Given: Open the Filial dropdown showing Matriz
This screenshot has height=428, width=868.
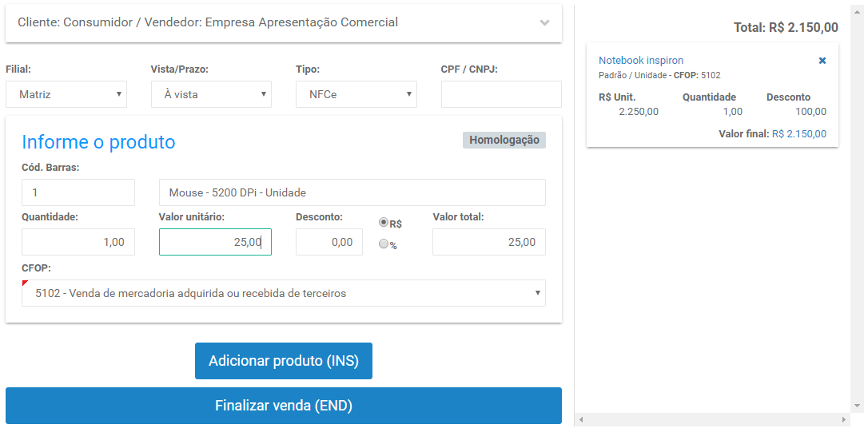Looking at the screenshot, I should click(66, 94).
